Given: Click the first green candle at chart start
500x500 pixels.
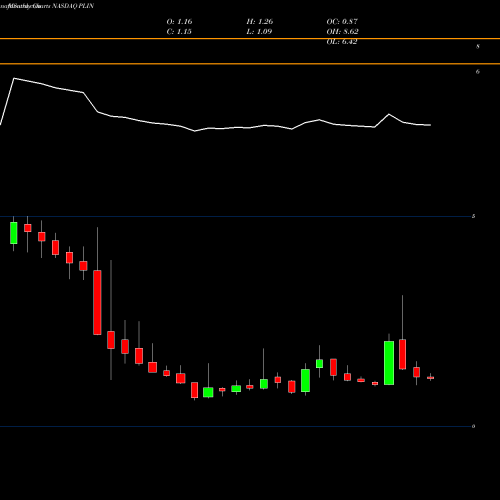Looking at the screenshot, I should 14,233.
